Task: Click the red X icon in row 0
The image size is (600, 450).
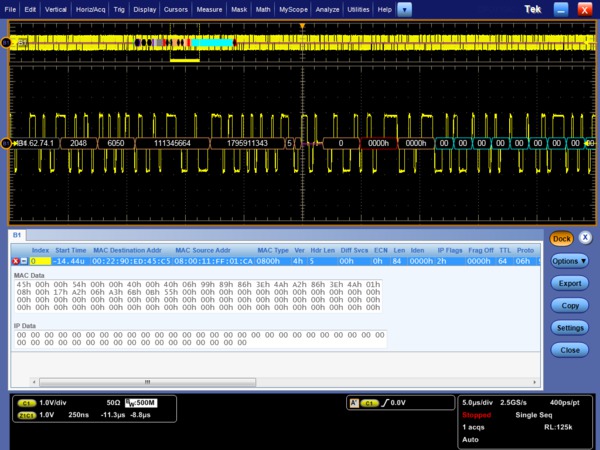Action: coord(15,260)
